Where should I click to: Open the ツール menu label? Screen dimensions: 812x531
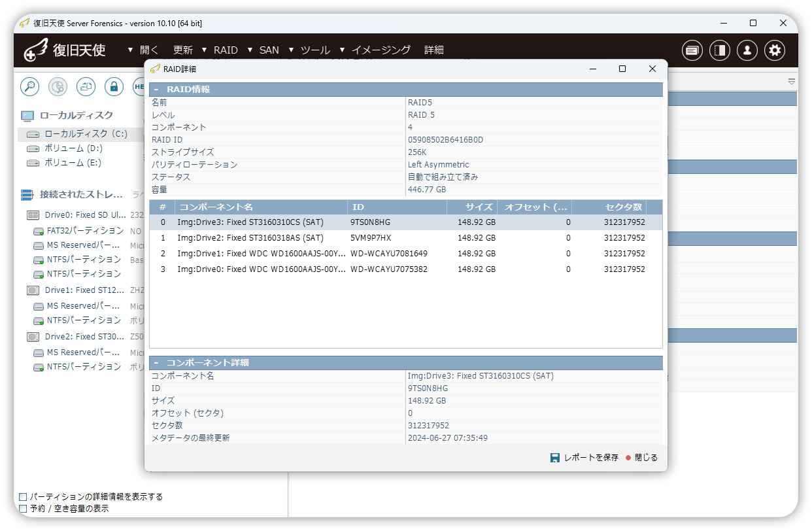pos(315,50)
